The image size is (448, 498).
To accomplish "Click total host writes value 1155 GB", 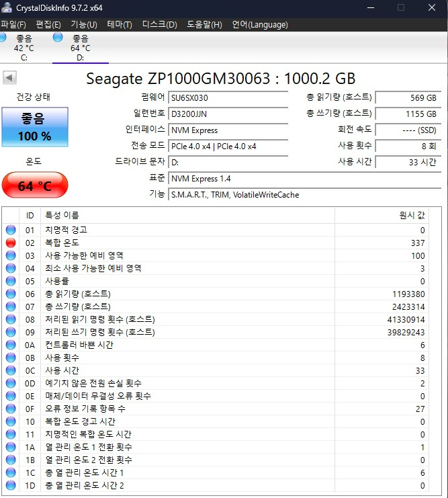I will point(408,114).
